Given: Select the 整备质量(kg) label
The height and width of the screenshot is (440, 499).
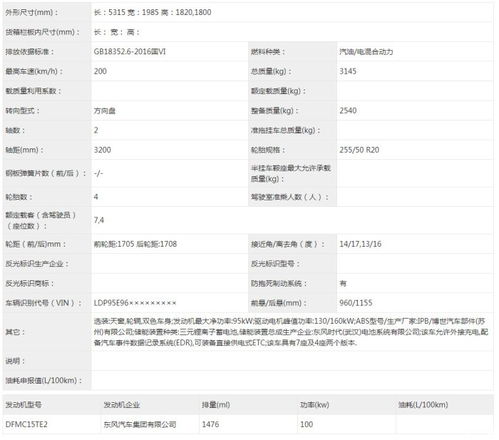Looking at the screenshot, I should click(x=275, y=111).
